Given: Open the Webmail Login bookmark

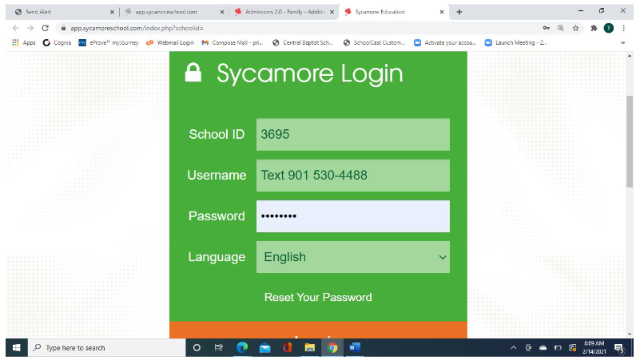Looking at the screenshot, I should pos(169,42).
